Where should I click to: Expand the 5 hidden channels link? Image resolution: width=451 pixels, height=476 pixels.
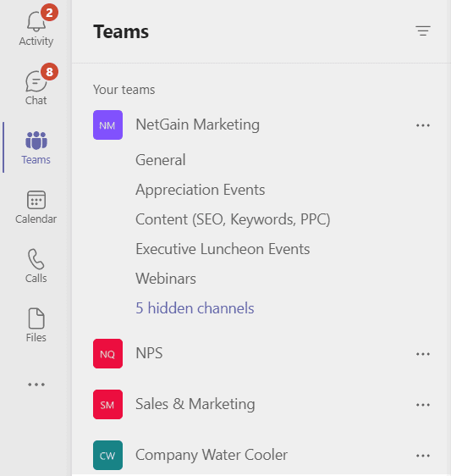pos(195,308)
